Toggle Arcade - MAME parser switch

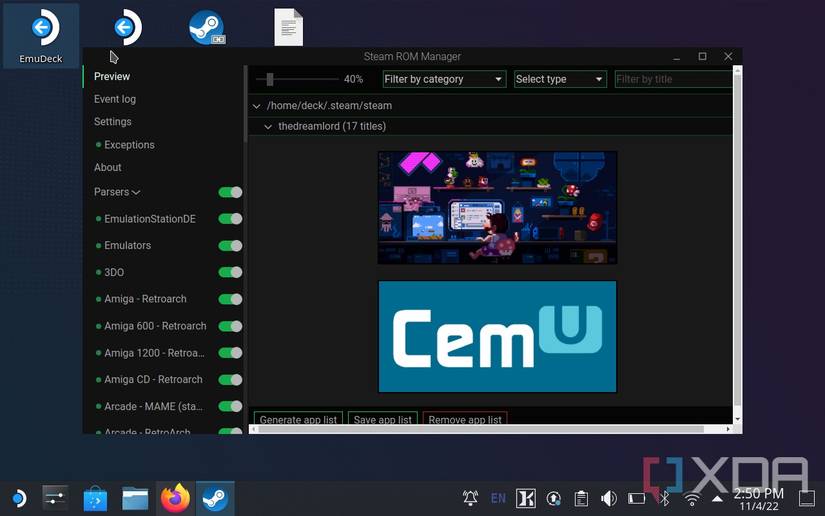(x=230, y=406)
